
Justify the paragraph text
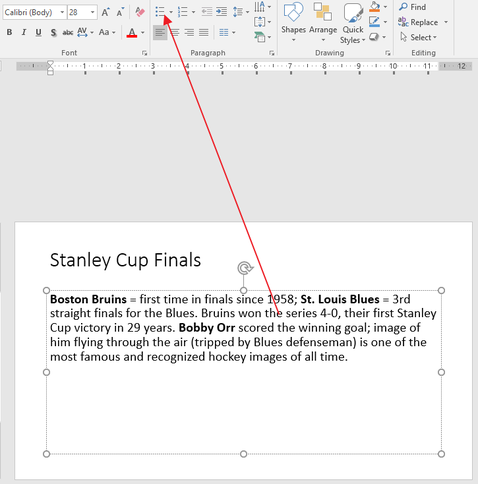point(204,33)
